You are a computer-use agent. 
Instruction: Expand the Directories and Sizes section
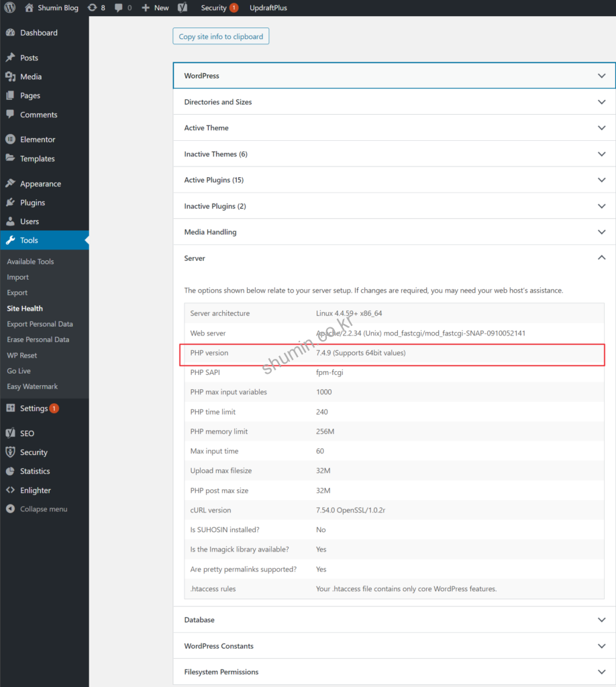point(394,102)
